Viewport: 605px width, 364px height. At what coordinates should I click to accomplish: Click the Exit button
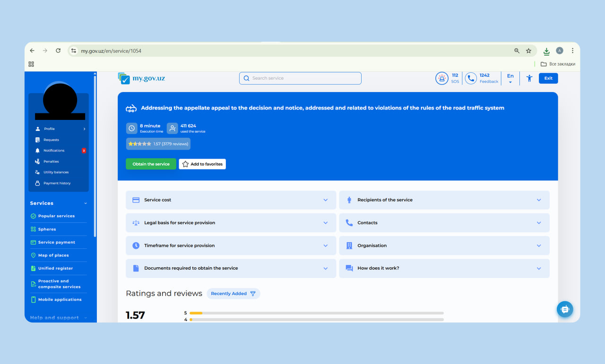(548, 78)
